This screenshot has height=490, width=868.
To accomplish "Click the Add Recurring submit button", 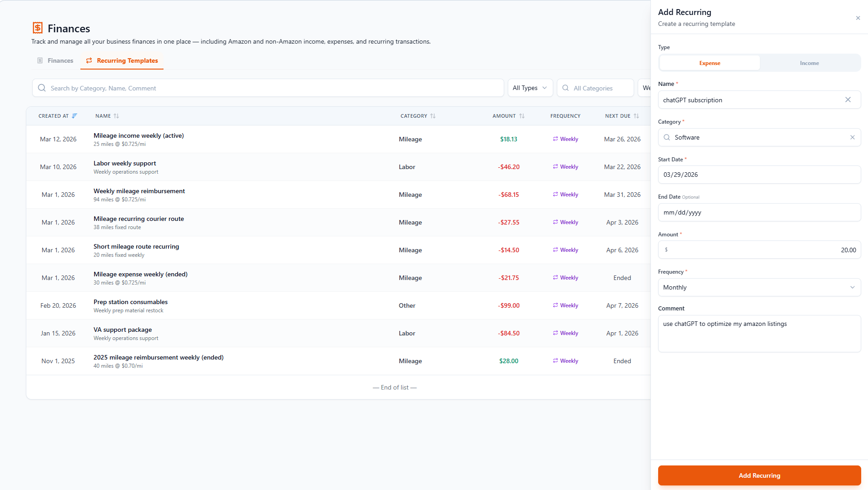I will (759, 475).
